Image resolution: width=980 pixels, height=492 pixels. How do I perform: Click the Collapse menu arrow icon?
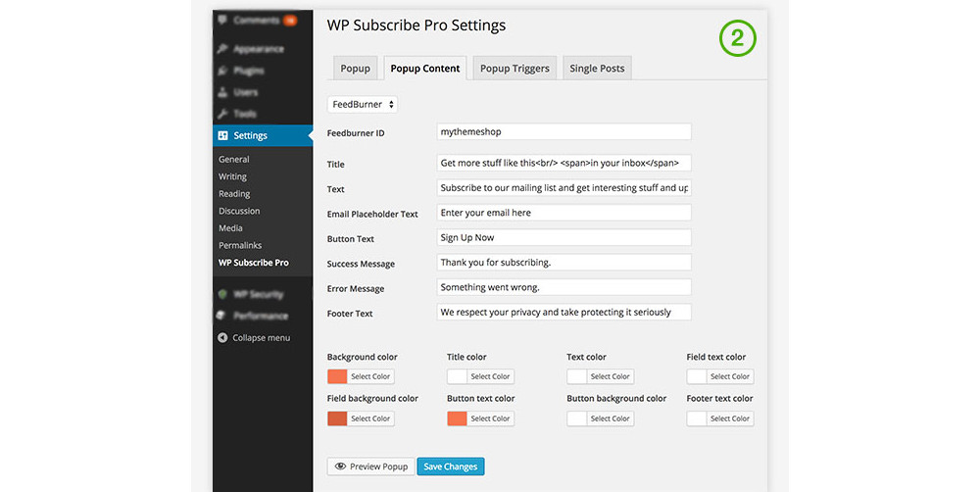(222, 337)
